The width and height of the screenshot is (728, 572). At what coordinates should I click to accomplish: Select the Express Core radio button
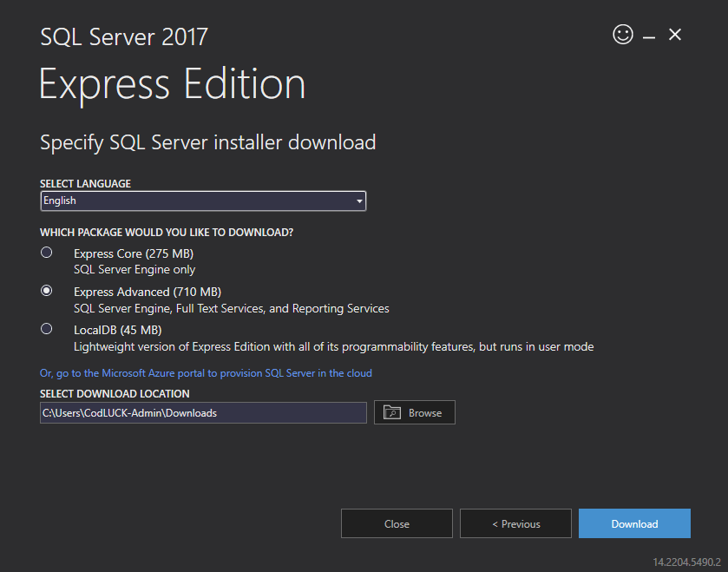47,252
